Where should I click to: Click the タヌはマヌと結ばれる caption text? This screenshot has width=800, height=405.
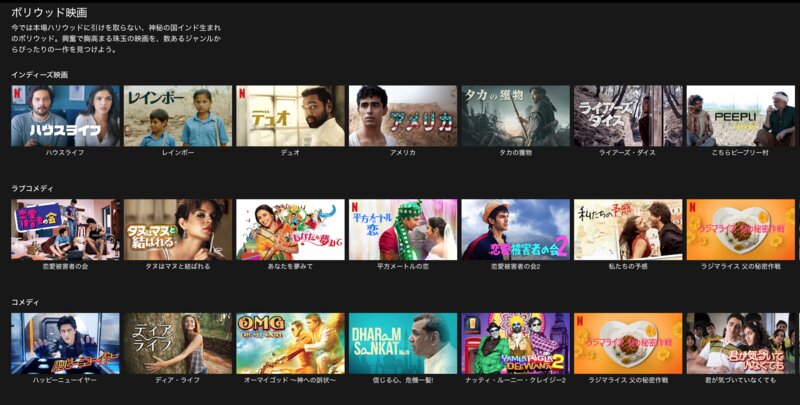click(x=178, y=266)
